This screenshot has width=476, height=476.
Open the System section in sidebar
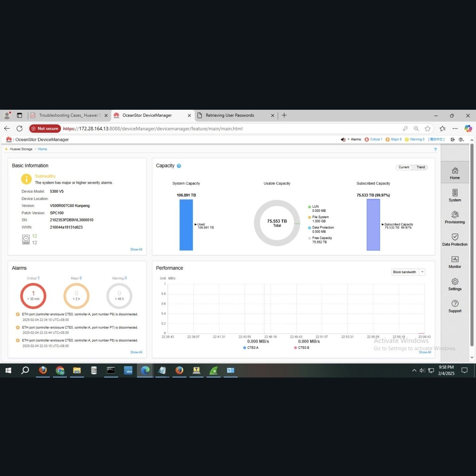tap(455, 195)
